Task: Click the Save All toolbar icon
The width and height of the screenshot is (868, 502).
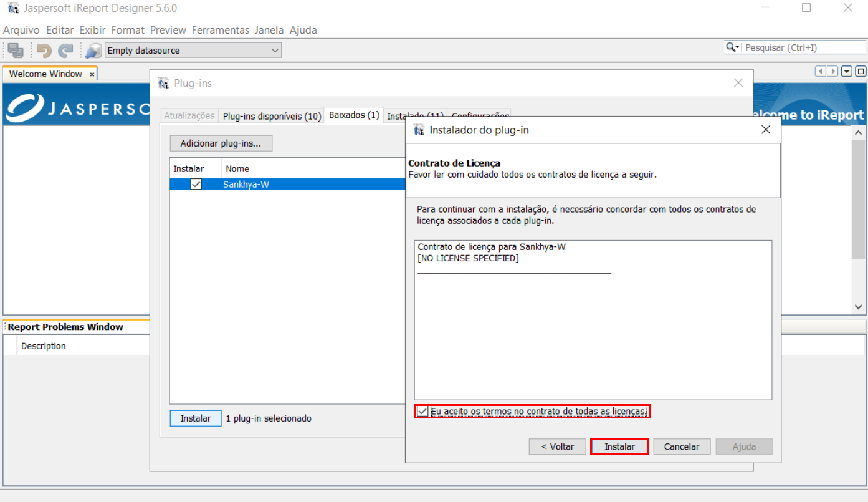Action: pyautogui.click(x=16, y=51)
